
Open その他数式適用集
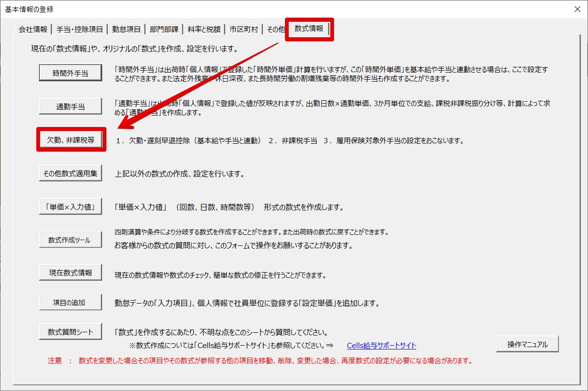[71, 173]
